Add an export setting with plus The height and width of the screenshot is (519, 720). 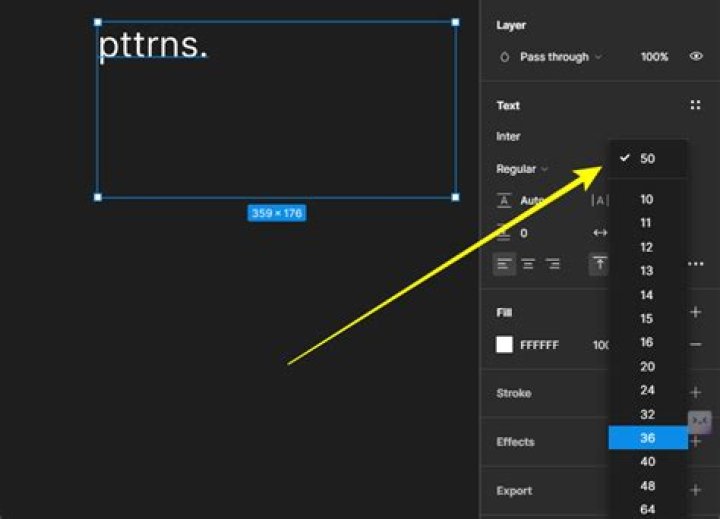click(x=695, y=490)
